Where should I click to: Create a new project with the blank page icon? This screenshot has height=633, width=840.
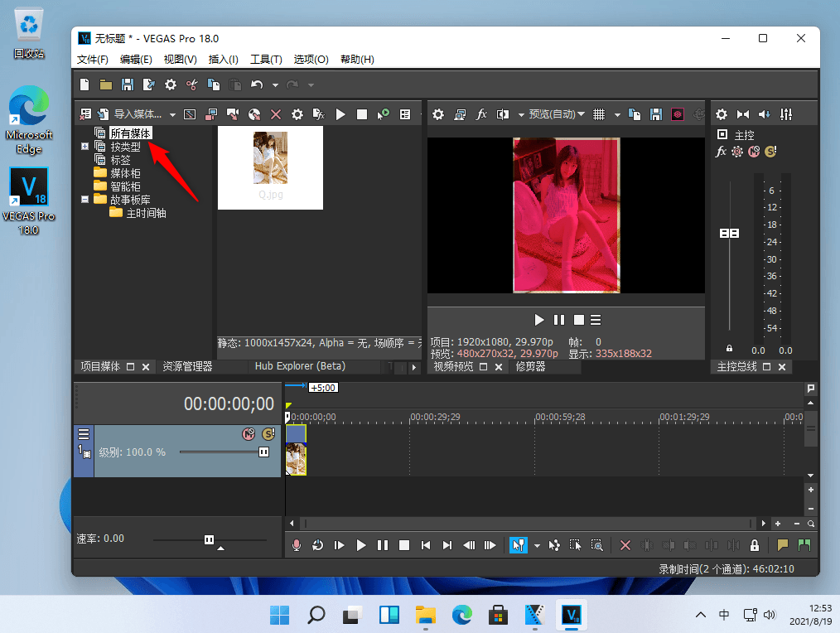click(84, 85)
